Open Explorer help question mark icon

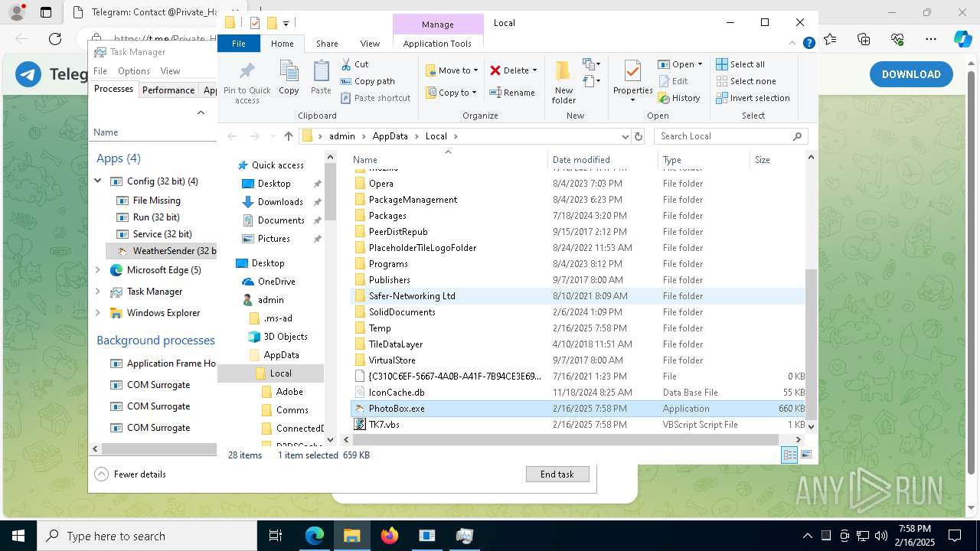(808, 44)
